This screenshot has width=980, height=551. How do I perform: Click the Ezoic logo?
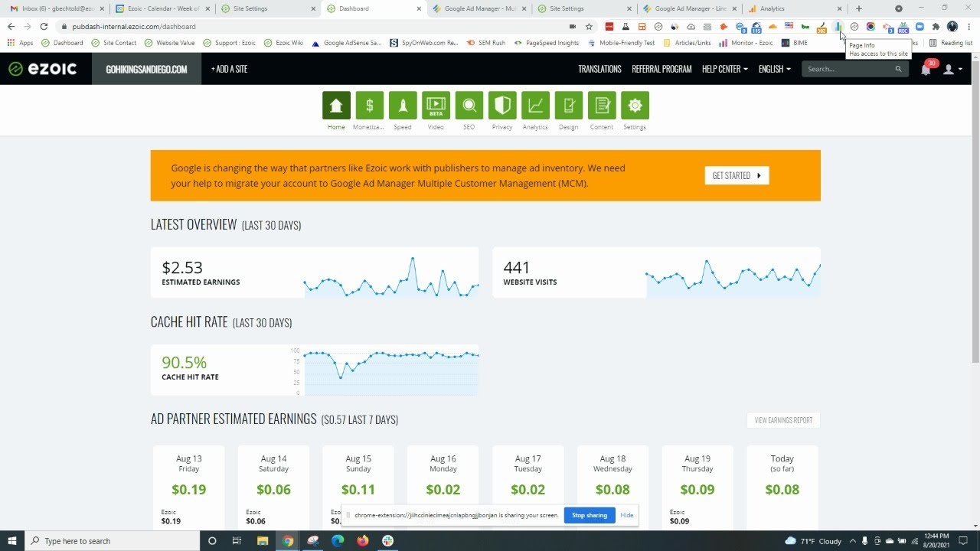point(43,69)
